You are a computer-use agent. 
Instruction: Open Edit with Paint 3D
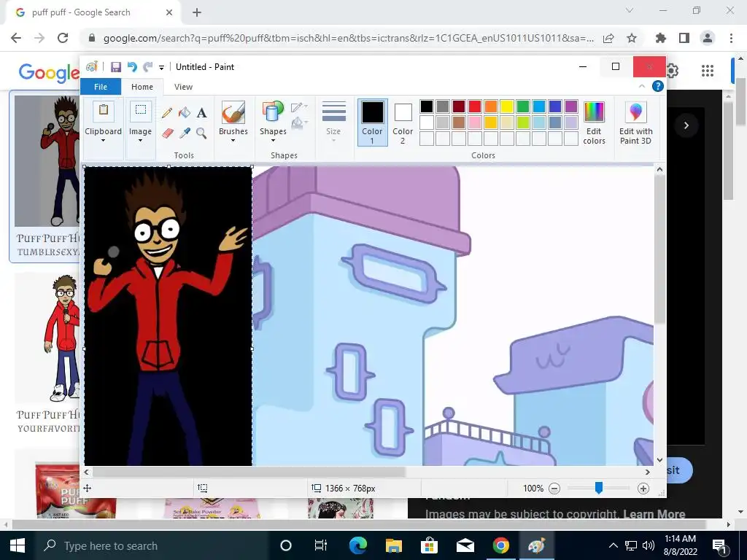click(x=635, y=122)
